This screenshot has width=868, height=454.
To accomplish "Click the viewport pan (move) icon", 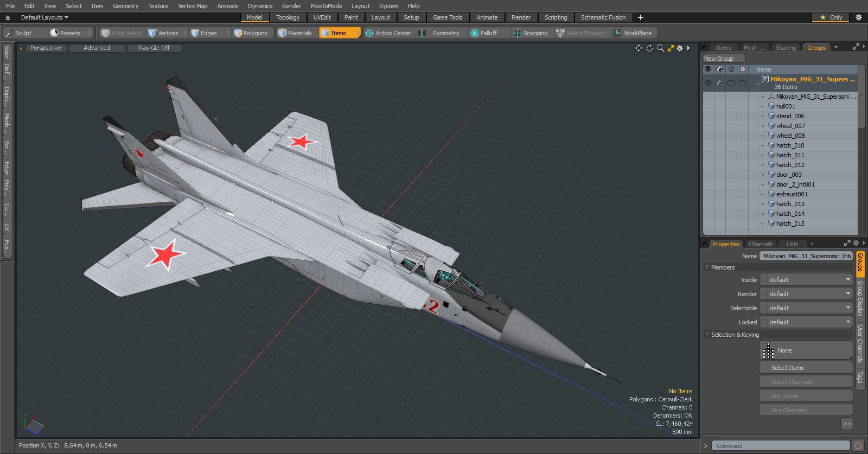I will click(639, 48).
